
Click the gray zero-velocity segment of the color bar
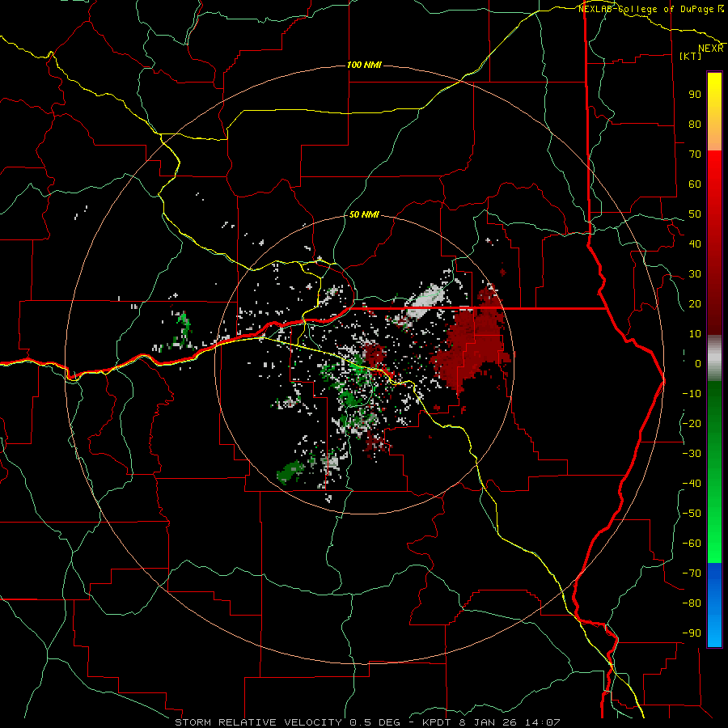714,358
